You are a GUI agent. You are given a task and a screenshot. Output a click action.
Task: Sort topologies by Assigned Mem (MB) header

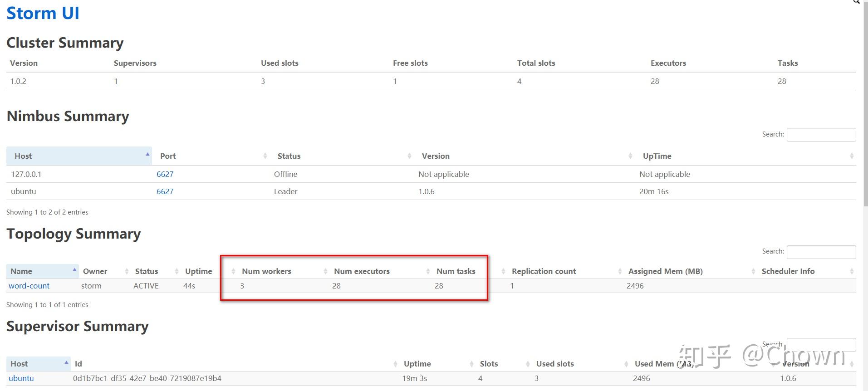[665, 271]
